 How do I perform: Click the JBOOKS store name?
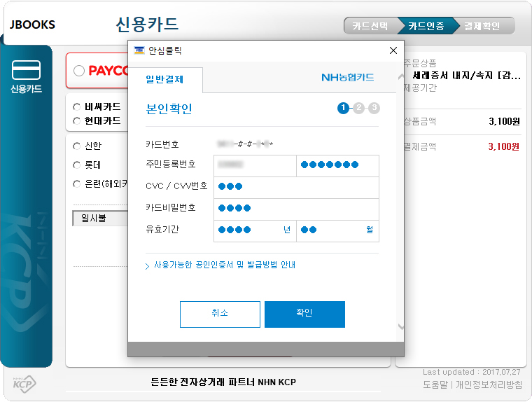(x=32, y=25)
